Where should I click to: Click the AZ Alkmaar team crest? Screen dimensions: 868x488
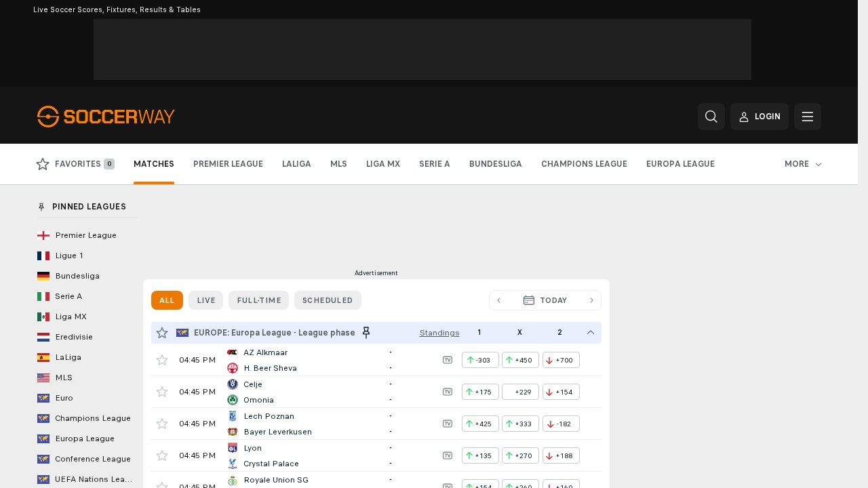coord(233,352)
